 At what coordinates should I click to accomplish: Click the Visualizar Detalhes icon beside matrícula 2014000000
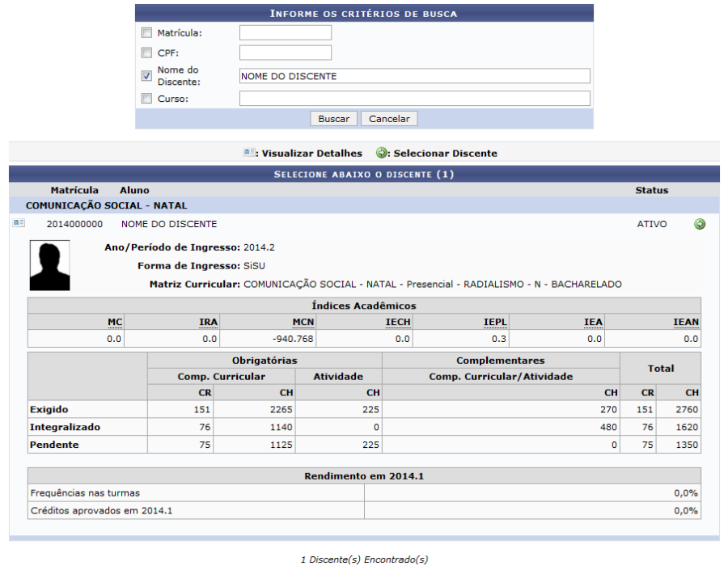(19, 224)
